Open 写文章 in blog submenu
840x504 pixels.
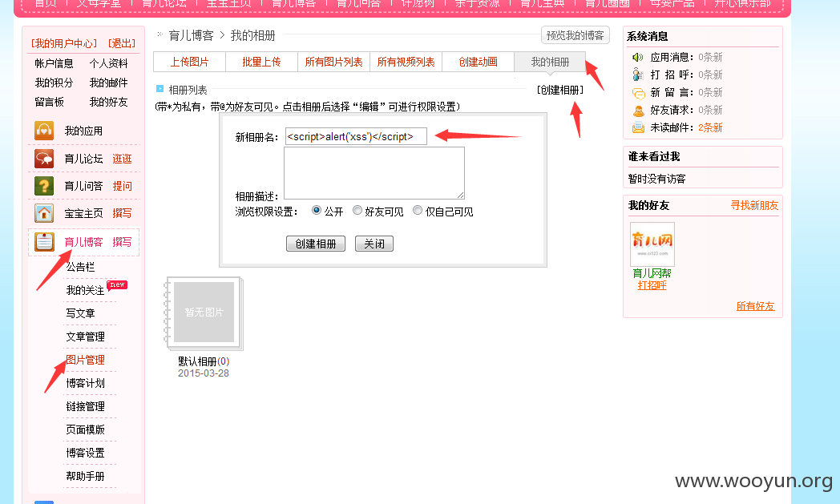point(80,313)
